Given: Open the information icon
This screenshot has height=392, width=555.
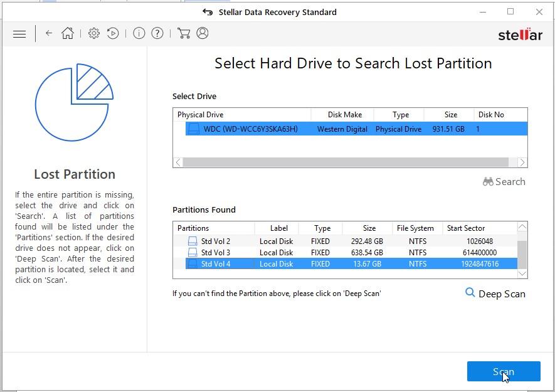Looking at the screenshot, I should 139,33.
